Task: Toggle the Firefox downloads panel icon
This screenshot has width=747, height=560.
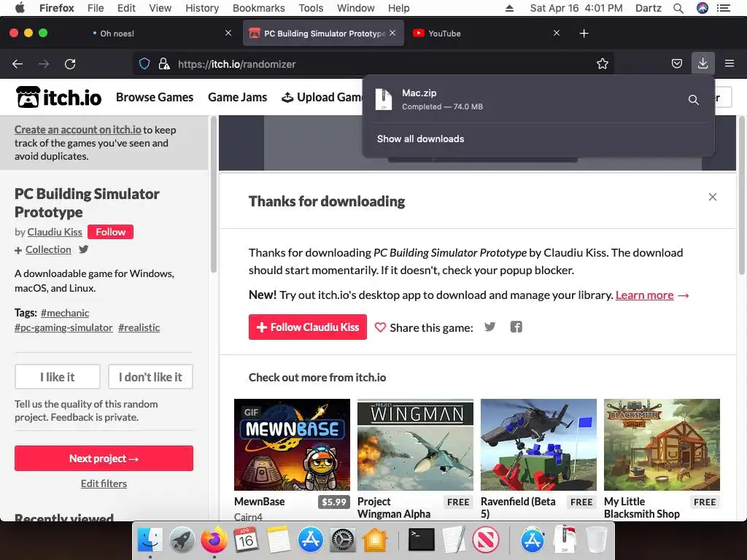Action: [x=703, y=63]
